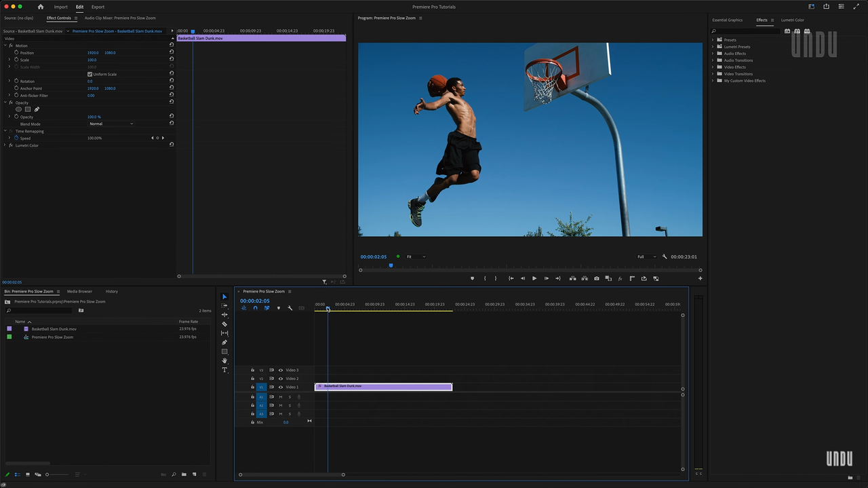Select the Rectangle tool
Image resolution: width=868 pixels, height=488 pixels.
coord(224,352)
